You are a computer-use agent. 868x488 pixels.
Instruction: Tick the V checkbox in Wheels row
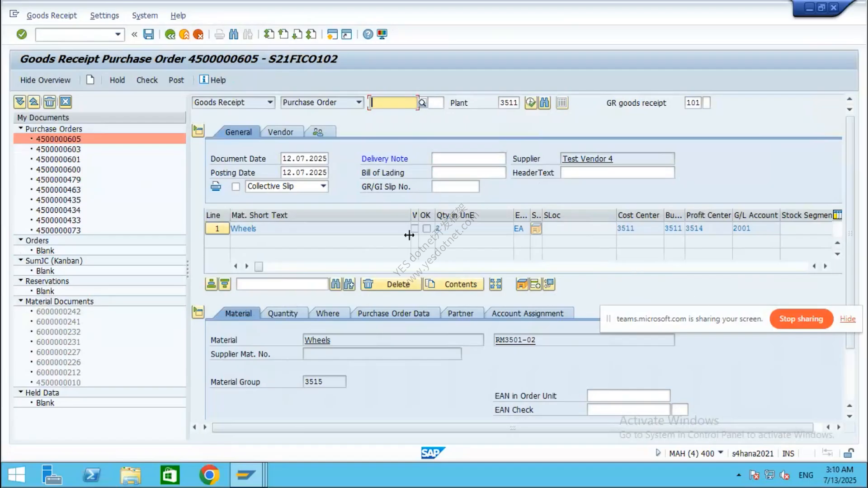(x=415, y=229)
